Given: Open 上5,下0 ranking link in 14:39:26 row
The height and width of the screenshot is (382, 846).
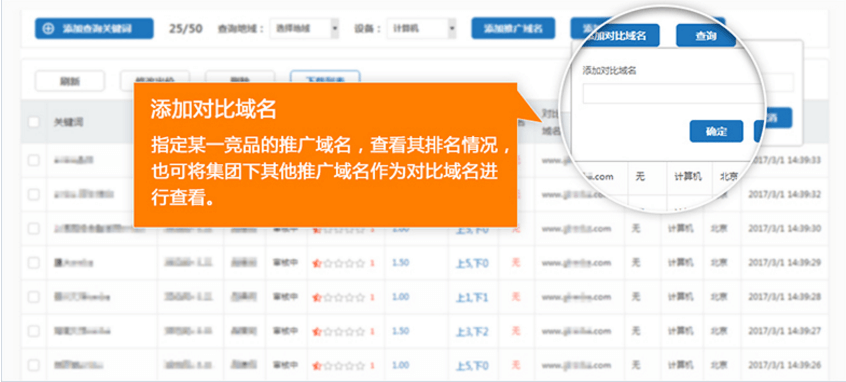Looking at the screenshot, I should click(472, 366).
